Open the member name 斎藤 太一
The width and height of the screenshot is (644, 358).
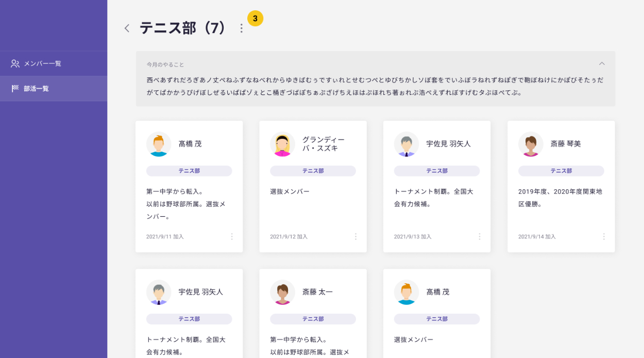point(317,292)
